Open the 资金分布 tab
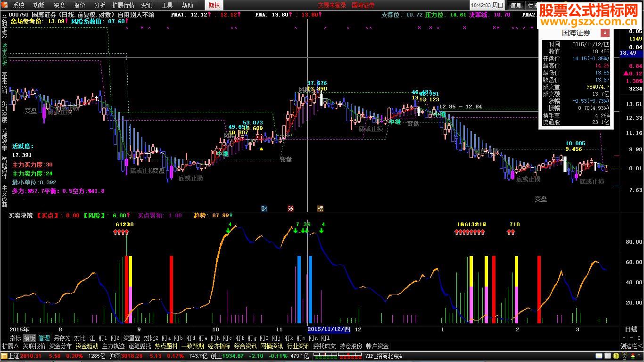 point(61,346)
